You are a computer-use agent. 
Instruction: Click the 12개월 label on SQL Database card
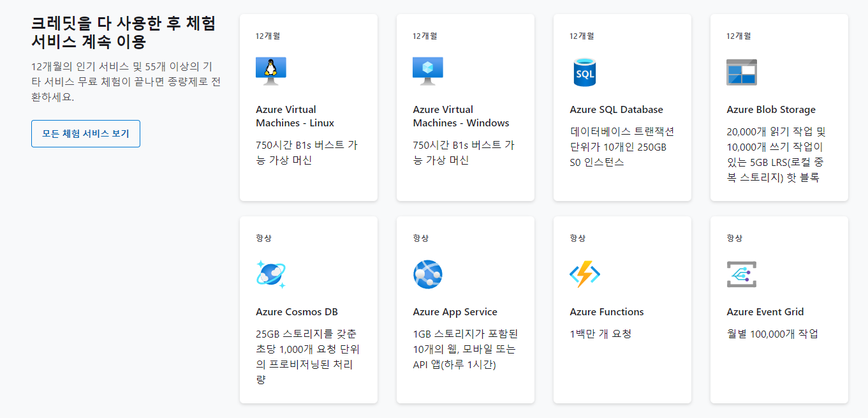(x=581, y=36)
